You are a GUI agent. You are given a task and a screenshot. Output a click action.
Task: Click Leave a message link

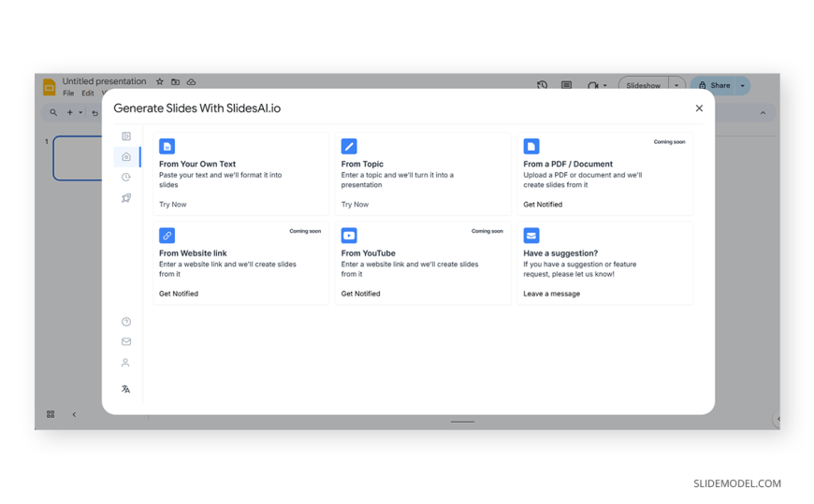coord(552,294)
